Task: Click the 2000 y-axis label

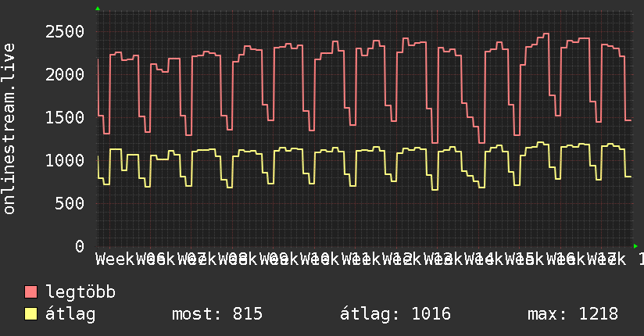Action: tap(65, 75)
